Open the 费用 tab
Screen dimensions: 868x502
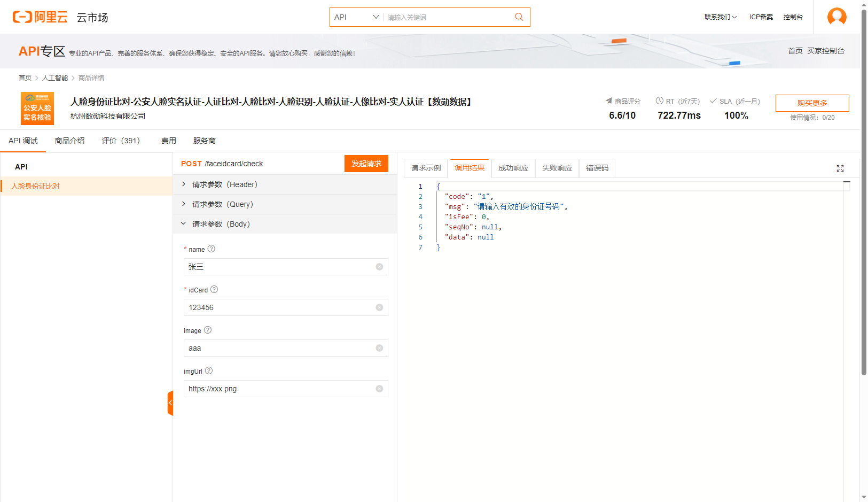169,141
